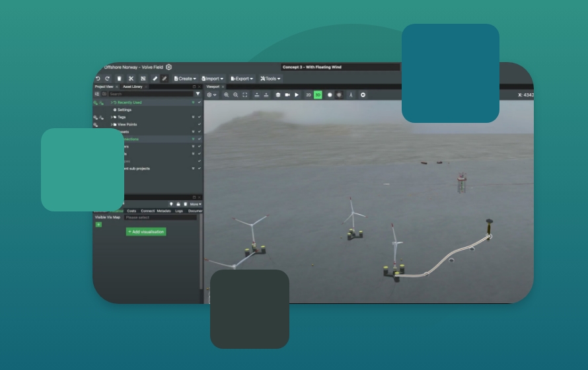Click the delete trash icon in the main toolbar
The width and height of the screenshot is (588, 370).
120,79
